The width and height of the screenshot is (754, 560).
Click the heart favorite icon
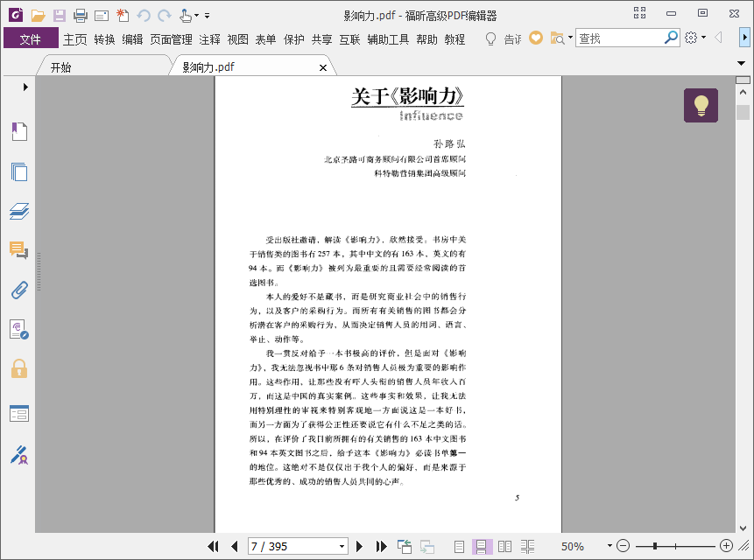[x=536, y=38]
